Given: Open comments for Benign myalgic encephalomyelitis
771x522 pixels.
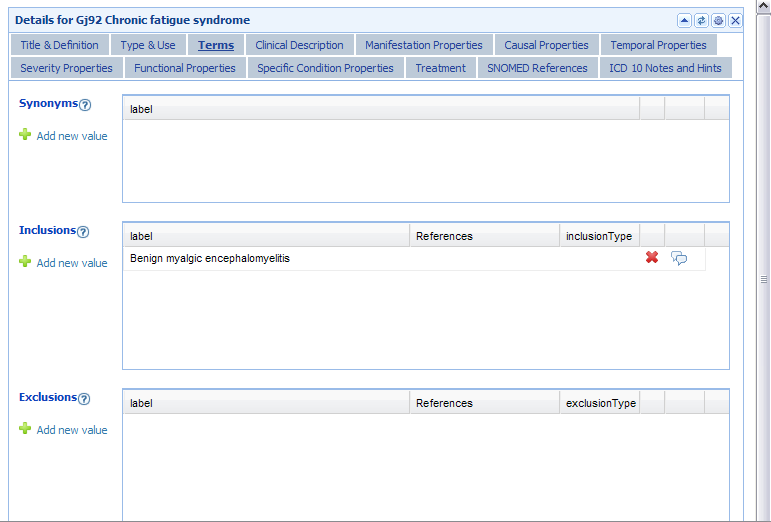Looking at the screenshot, I should pyautogui.click(x=679, y=258).
